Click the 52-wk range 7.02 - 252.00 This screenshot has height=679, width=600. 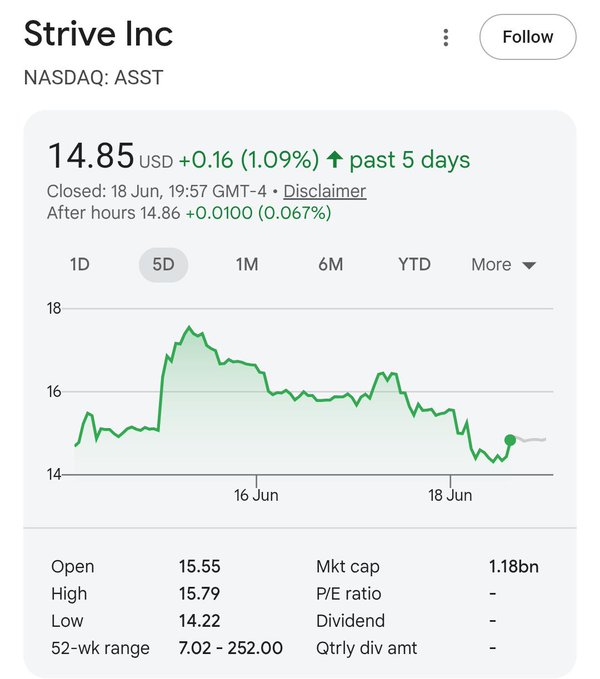tap(231, 648)
